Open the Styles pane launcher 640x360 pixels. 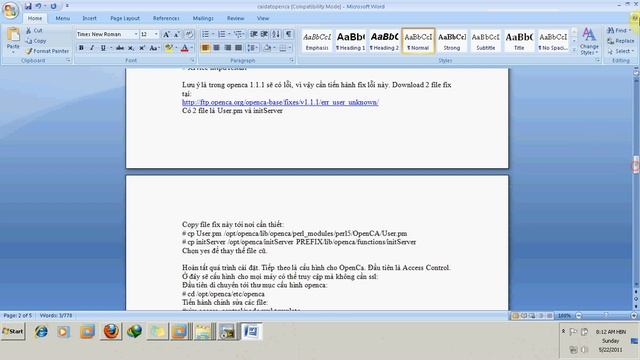tap(598, 60)
